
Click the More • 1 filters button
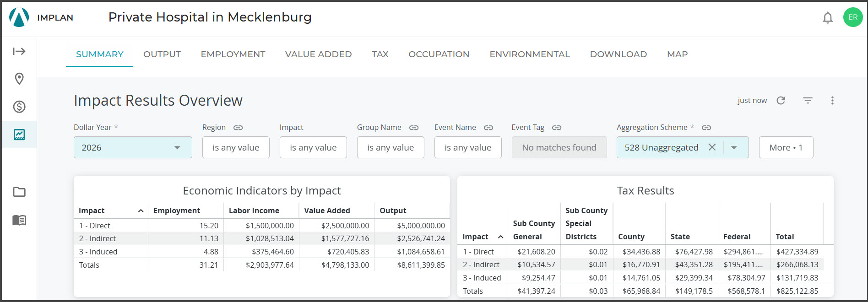click(x=786, y=147)
